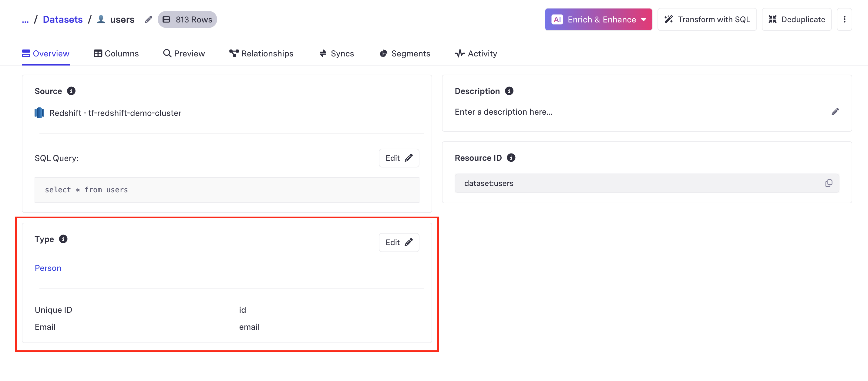Viewport: 868px width, 381px height.
Task: Click the Source info icon
Action: pos(71,91)
